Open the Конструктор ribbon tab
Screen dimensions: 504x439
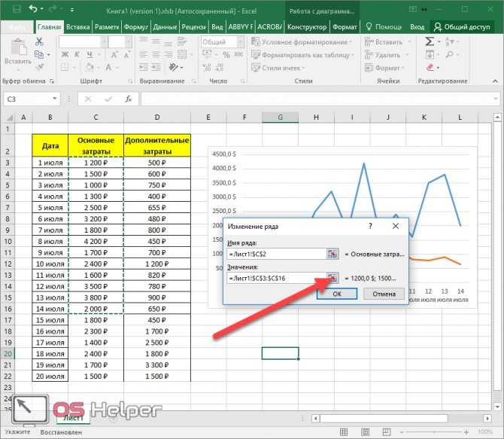coord(307,26)
